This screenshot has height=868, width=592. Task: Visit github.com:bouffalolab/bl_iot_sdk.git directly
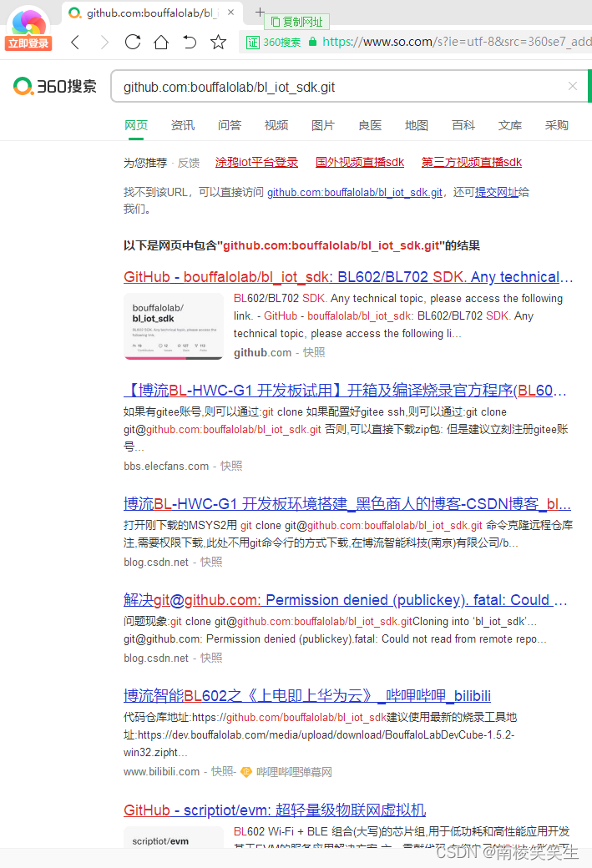pos(355,193)
